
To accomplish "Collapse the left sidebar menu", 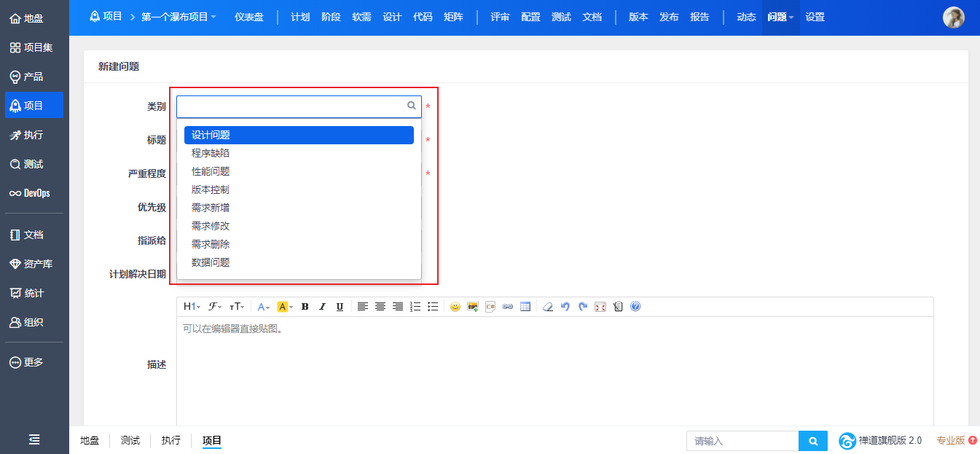I will click(34, 439).
